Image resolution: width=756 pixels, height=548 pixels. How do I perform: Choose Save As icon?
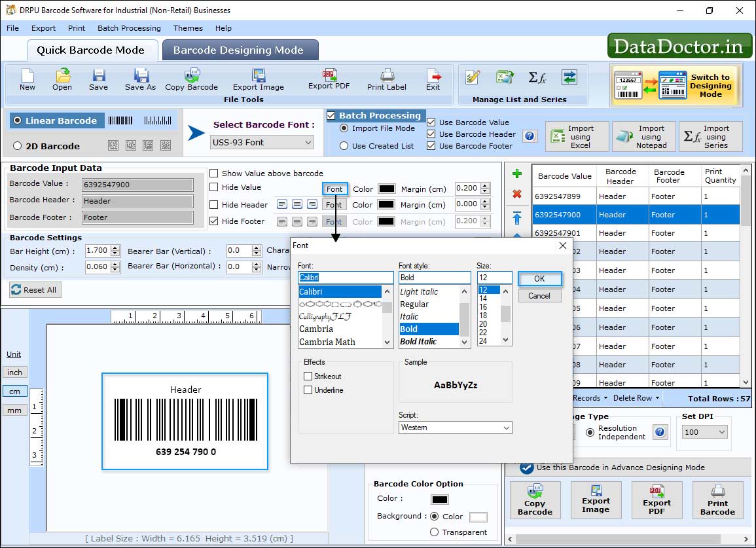[140, 80]
